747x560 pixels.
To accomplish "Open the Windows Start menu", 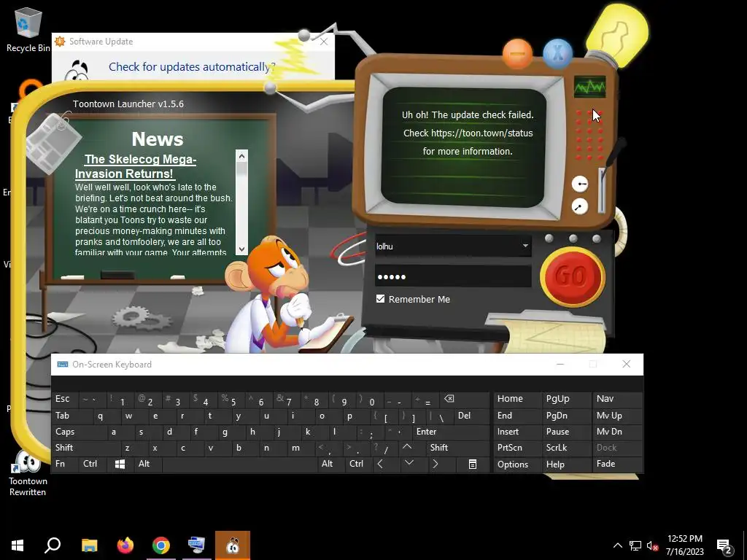I will (x=18, y=545).
